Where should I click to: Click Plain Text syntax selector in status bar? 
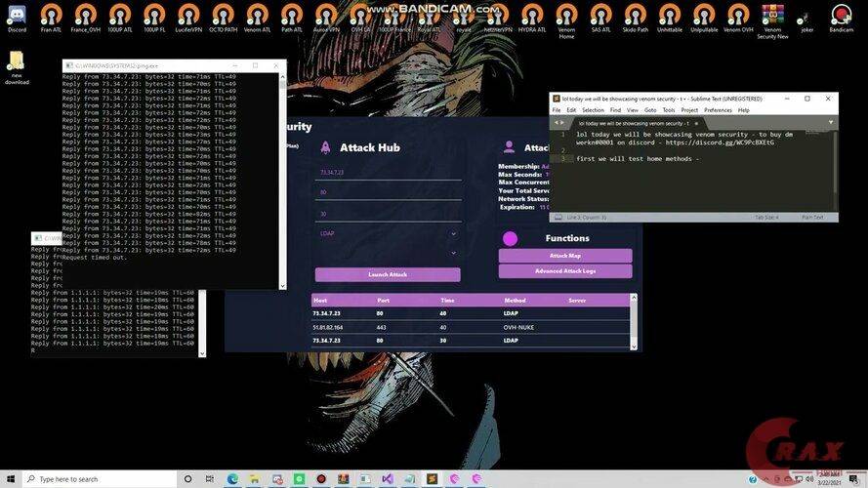click(812, 218)
